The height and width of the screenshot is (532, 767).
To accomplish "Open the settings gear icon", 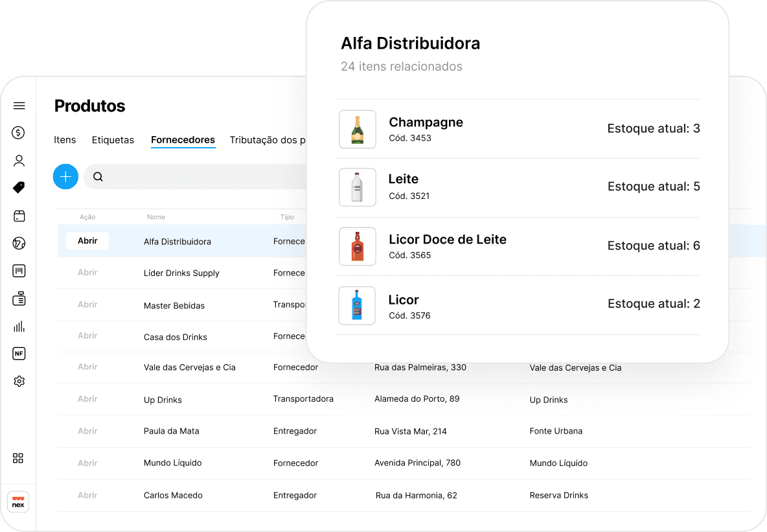I will coord(19,381).
